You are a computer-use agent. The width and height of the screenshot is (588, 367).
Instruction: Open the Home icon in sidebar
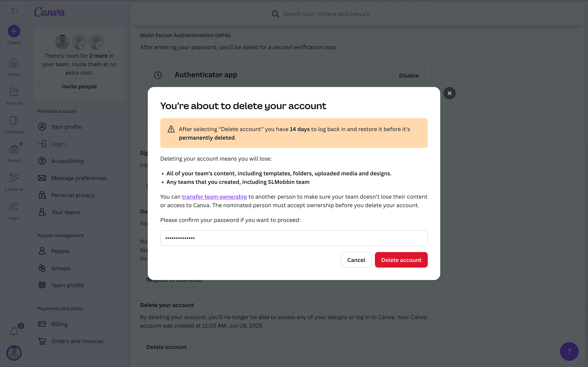tap(14, 63)
